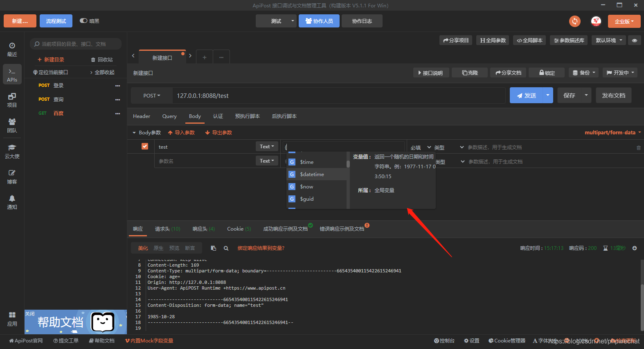Image resolution: width=644 pixels, height=349 pixels.
Task: Switch to the Header tab
Action: (x=142, y=116)
